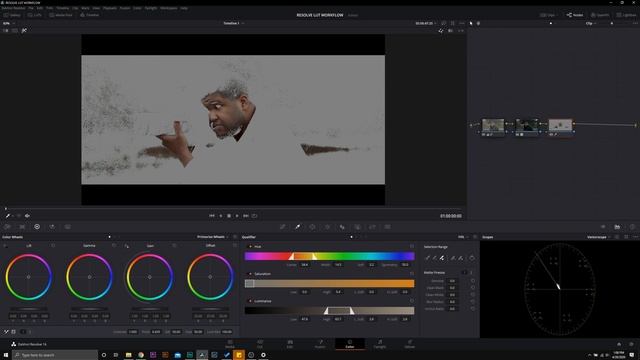Viewport: 640px width, 360px height.
Task: Select the picker subtract tool
Action: tap(435, 258)
